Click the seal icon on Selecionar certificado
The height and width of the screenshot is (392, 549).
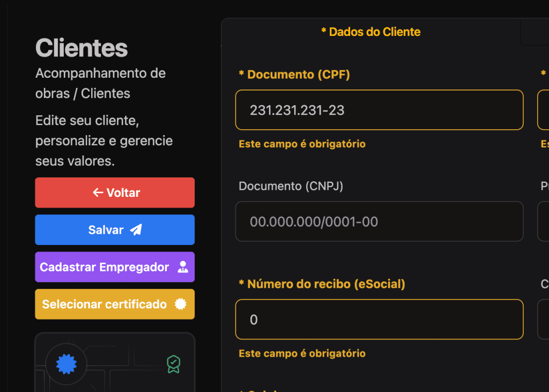(181, 304)
